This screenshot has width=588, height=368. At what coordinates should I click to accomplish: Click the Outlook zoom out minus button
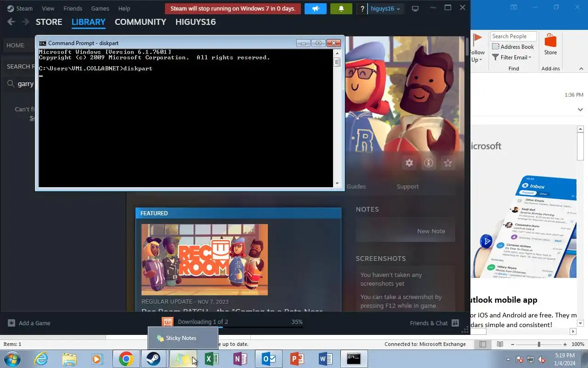pos(513,344)
